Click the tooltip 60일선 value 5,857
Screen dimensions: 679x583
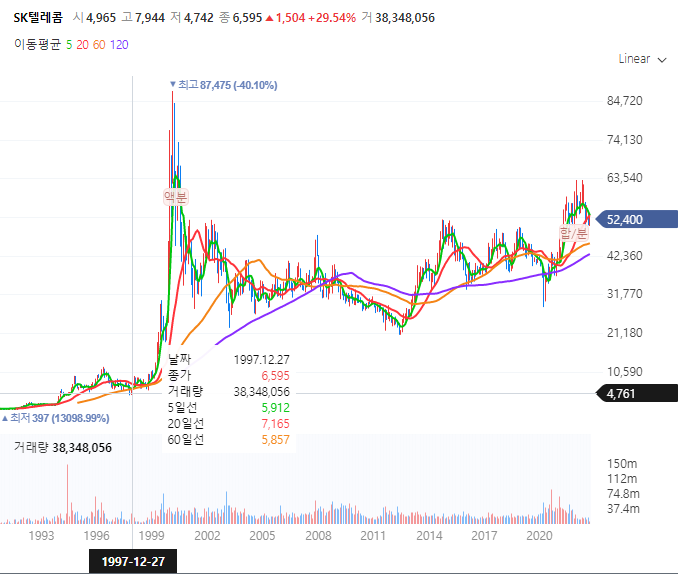tap(275, 440)
